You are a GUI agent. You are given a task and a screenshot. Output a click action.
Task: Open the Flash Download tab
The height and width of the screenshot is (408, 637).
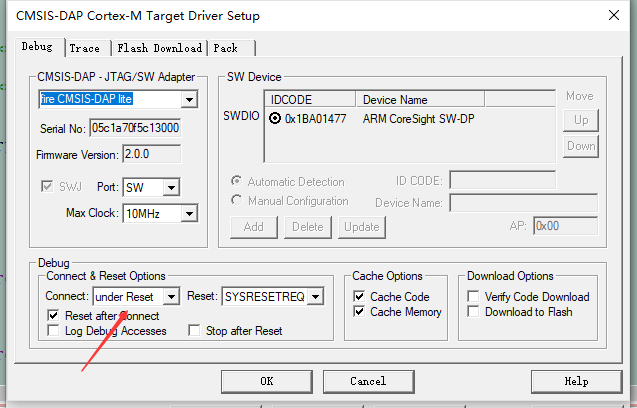click(x=159, y=48)
